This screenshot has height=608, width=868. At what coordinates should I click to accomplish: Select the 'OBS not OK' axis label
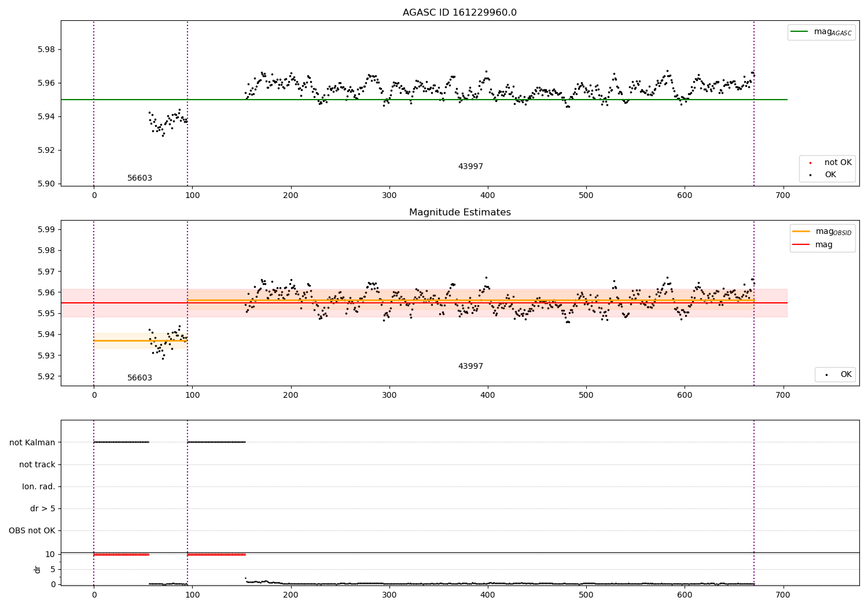coord(32,531)
